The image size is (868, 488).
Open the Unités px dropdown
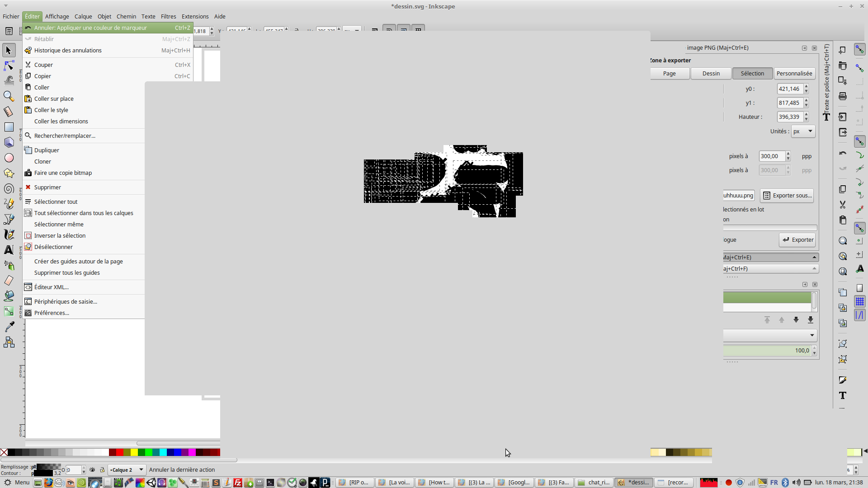click(x=803, y=131)
